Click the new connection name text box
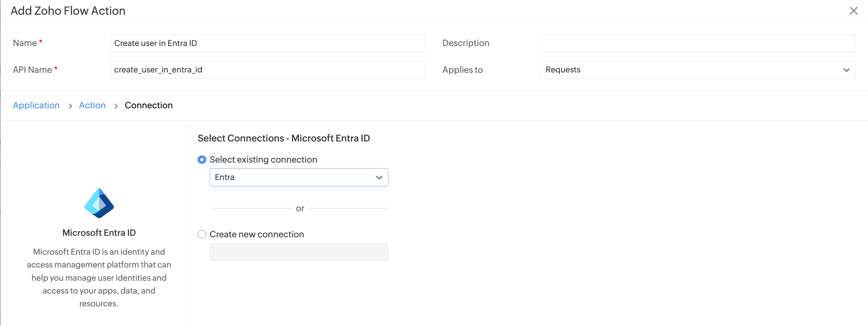Viewport: 868px width, 326px height. [298, 252]
